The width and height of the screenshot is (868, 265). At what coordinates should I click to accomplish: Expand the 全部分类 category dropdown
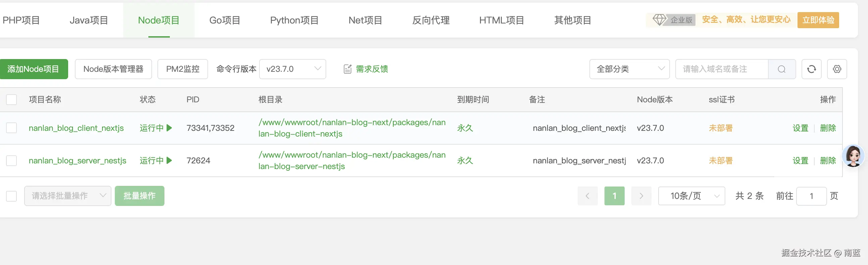pos(629,69)
